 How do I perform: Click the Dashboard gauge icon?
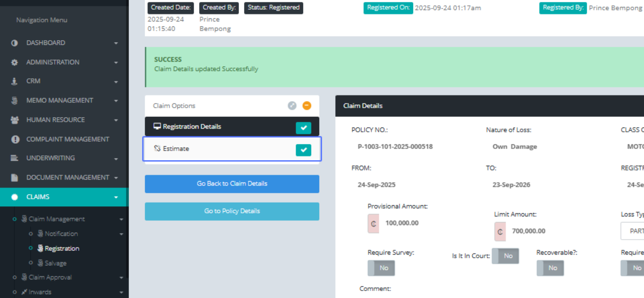[x=14, y=43]
